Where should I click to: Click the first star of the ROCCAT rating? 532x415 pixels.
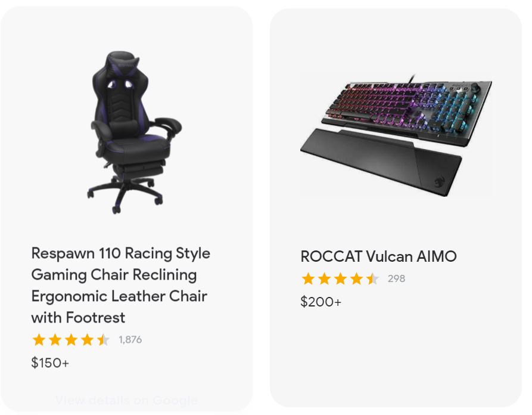[x=308, y=279]
